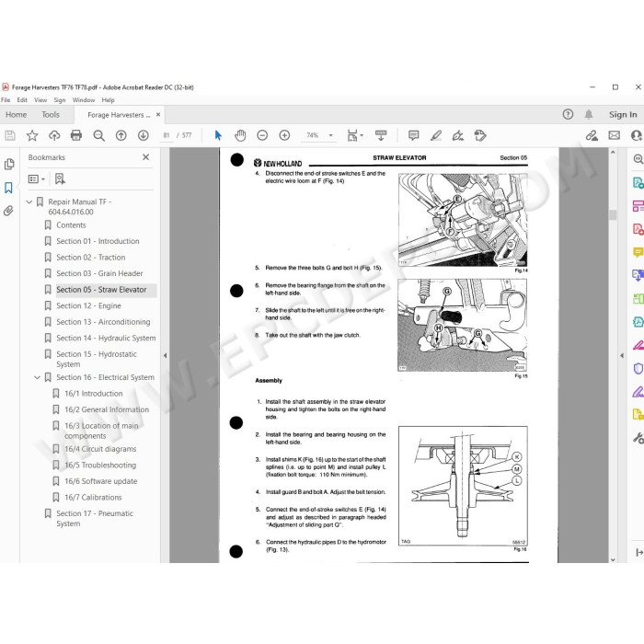
Task: Click the Save file icon
Action: click(10, 135)
